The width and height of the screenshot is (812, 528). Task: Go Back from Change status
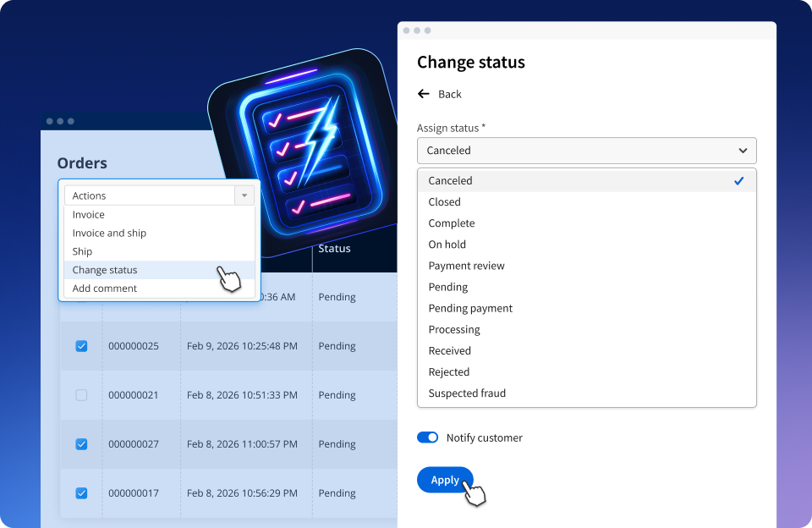point(449,94)
